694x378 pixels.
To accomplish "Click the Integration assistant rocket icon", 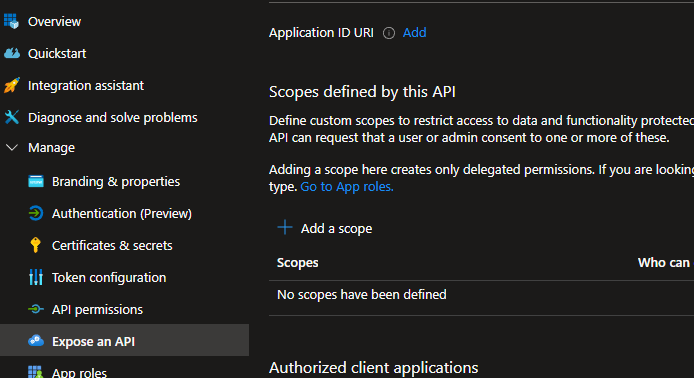I will [x=12, y=85].
